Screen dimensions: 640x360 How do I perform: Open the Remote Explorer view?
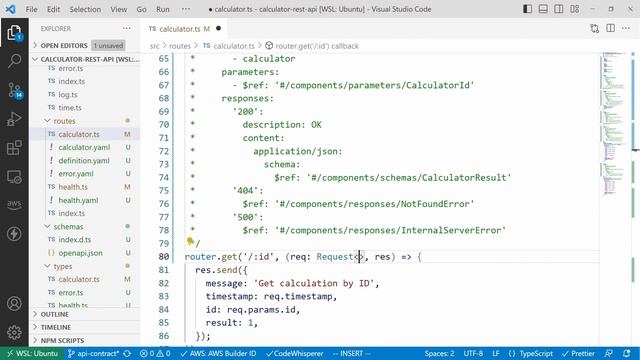(14, 177)
